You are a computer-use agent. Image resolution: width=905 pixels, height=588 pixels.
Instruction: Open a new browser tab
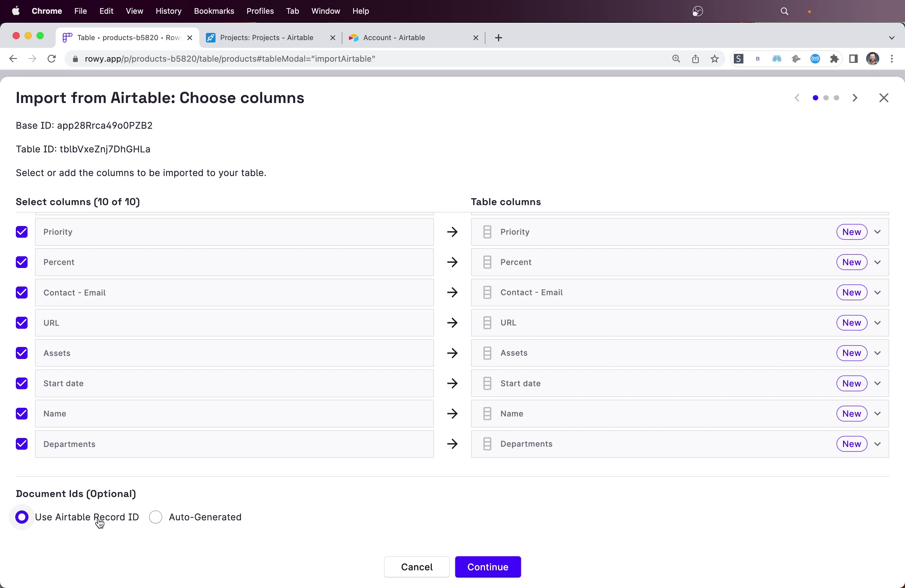click(x=499, y=38)
